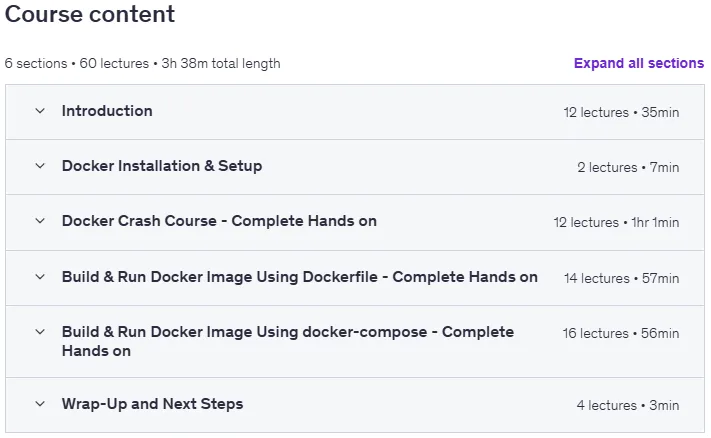Click the 14 lectures • 57min label
Screen dimensions: 711x438
[622, 278]
